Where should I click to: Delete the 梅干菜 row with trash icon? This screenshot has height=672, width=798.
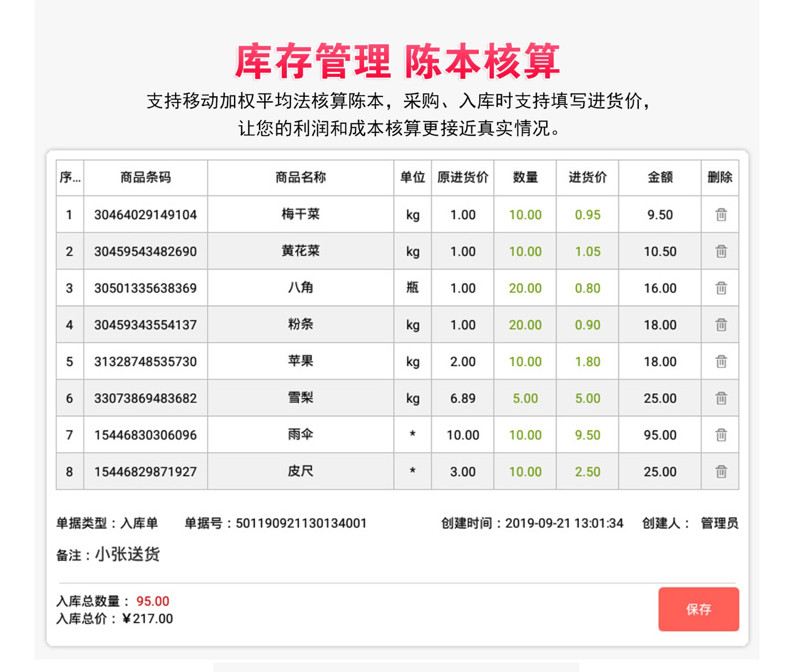pyautogui.click(x=721, y=215)
